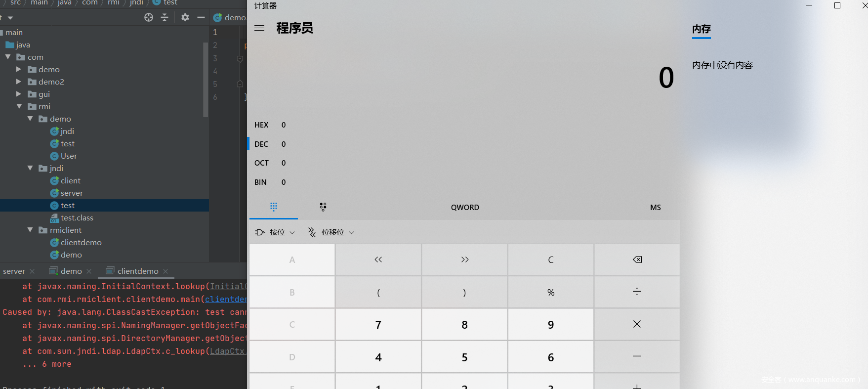Click the 'Caused by: java.lang.ClassCastException' line
868x389 pixels.
124,312
